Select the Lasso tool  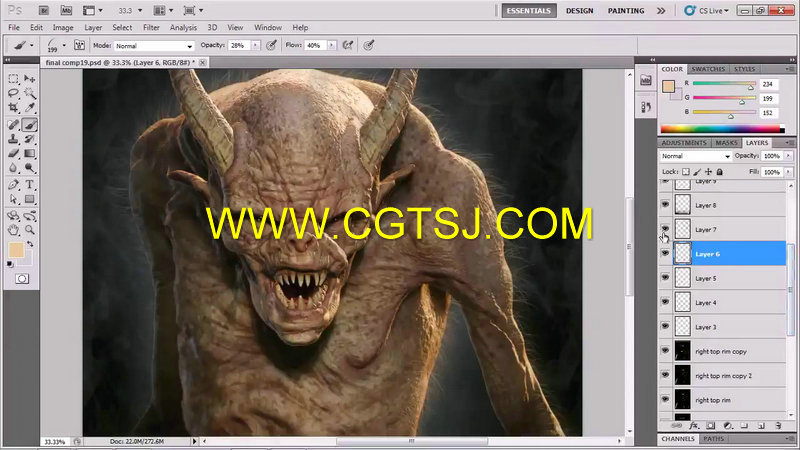point(13,93)
